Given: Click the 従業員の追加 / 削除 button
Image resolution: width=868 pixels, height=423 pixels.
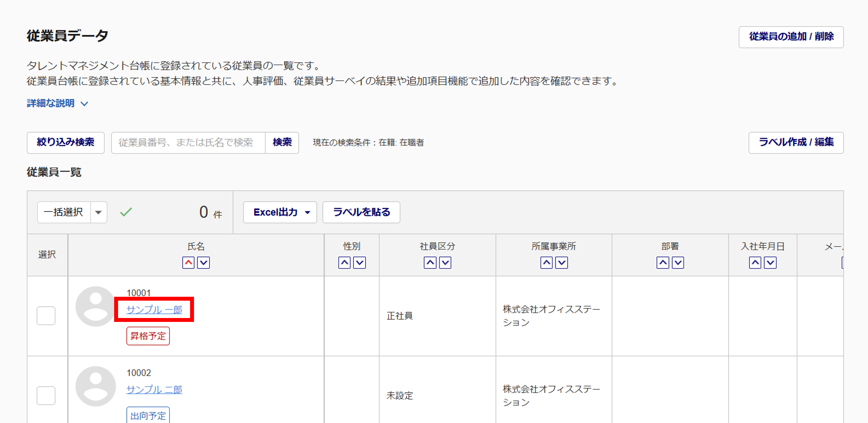Looking at the screenshot, I should tap(791, 37).
